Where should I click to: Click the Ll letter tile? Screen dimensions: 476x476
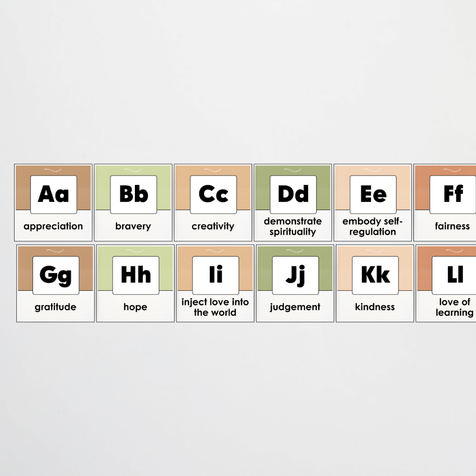pos(455,274)
